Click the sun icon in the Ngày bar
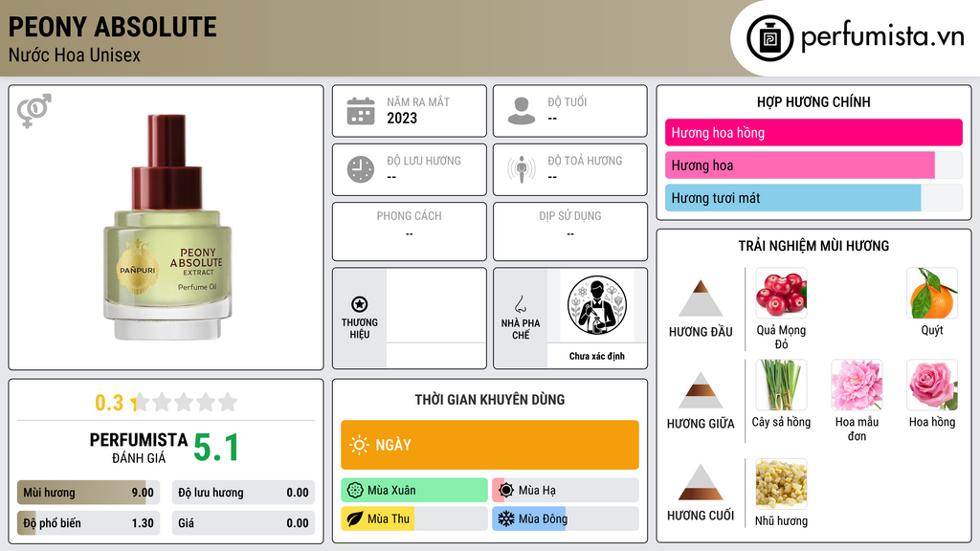The image size is (980, 551). tap(359, 445)
